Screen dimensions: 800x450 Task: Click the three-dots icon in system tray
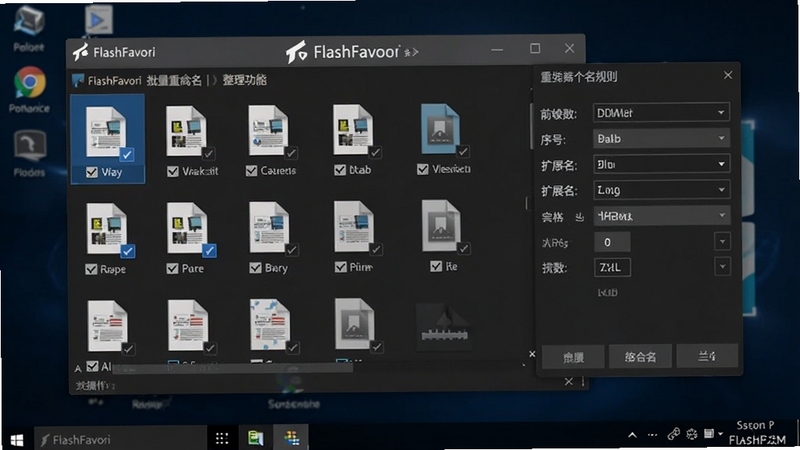(x=653, y=435)
